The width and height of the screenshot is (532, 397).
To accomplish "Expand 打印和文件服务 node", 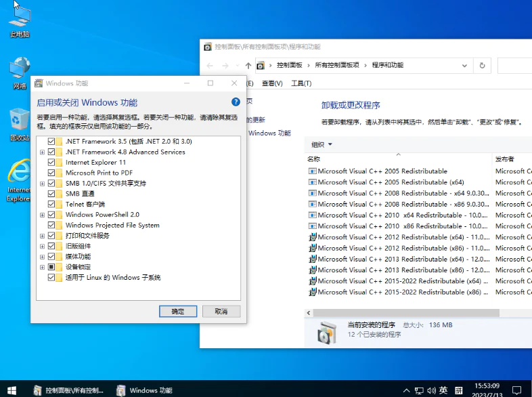I will click(42, 236).
